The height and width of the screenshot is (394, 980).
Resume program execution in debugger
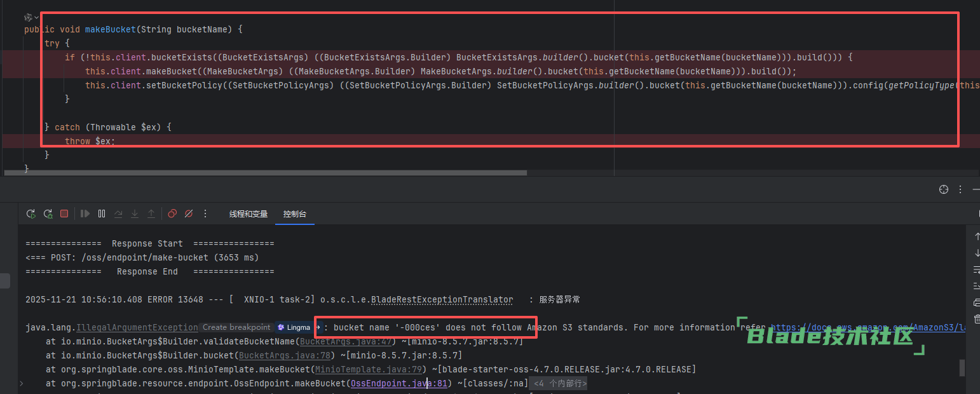click(85, 214)
